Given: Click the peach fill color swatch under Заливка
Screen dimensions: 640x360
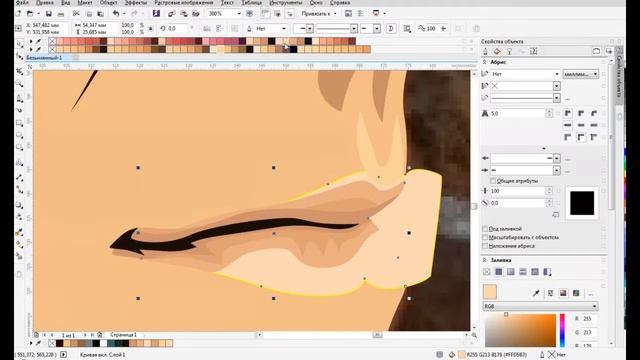Looking at the screenshot, I should (490, 292).
